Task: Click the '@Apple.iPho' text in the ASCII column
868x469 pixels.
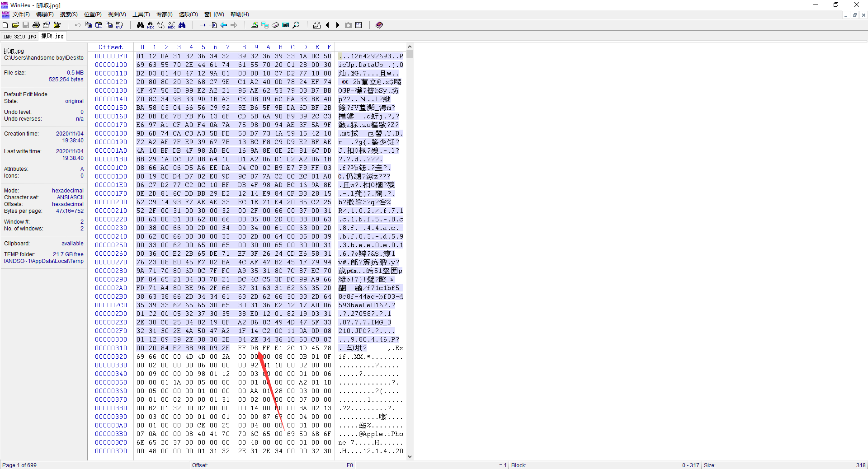Action: tap(381, 434)
